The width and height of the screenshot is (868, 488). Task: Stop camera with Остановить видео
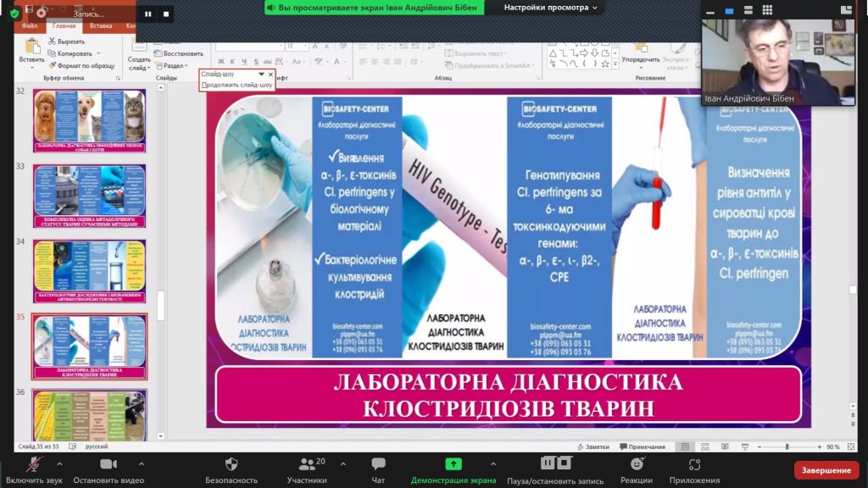108,470
